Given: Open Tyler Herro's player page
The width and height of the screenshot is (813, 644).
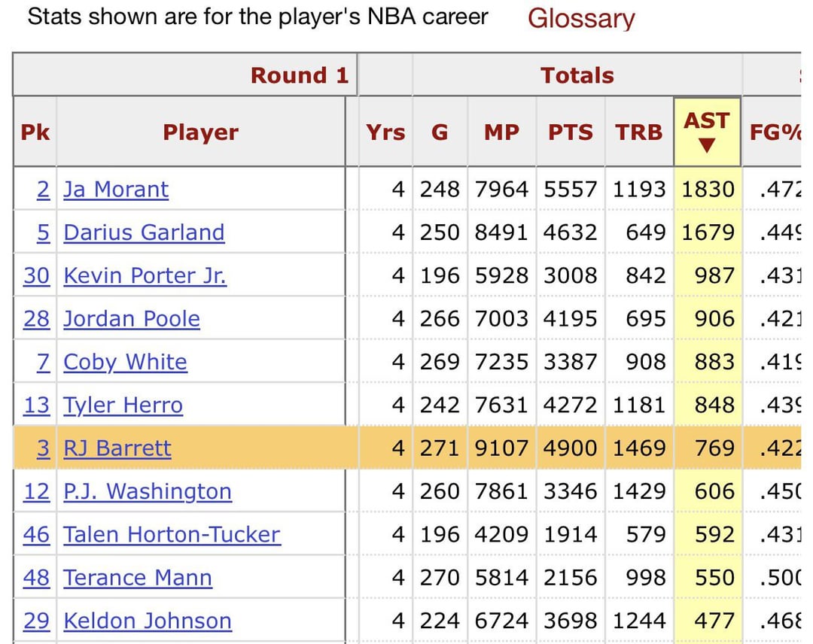Looking at the screenshot, I should (123, 406).
